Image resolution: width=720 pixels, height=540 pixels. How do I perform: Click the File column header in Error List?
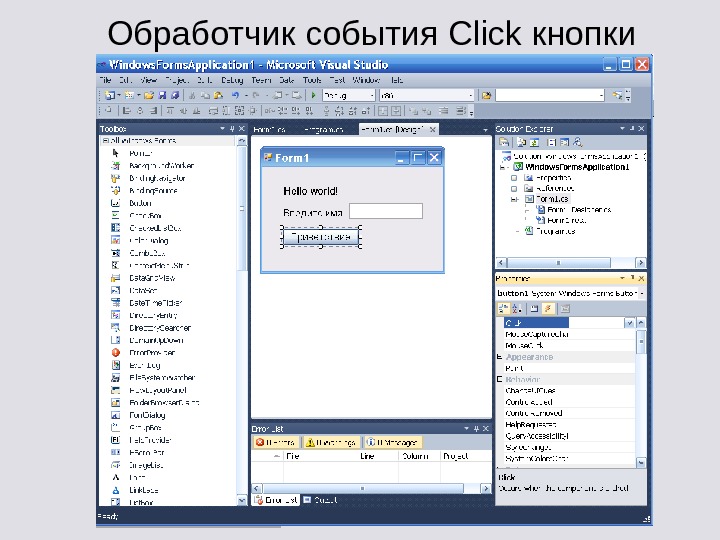point(292,456)
